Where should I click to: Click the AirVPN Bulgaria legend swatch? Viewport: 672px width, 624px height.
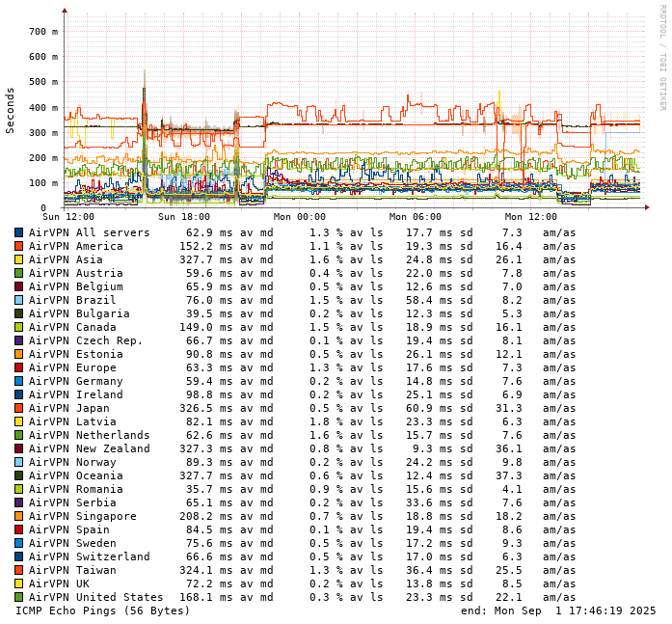point(19,313)
